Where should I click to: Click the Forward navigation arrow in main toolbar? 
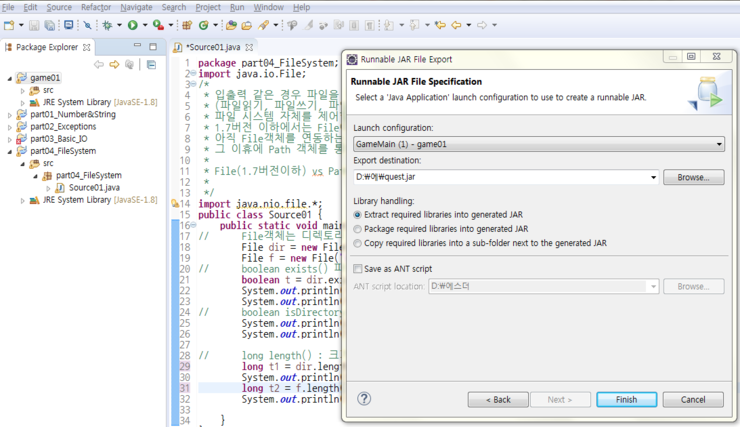coord(482,25)
